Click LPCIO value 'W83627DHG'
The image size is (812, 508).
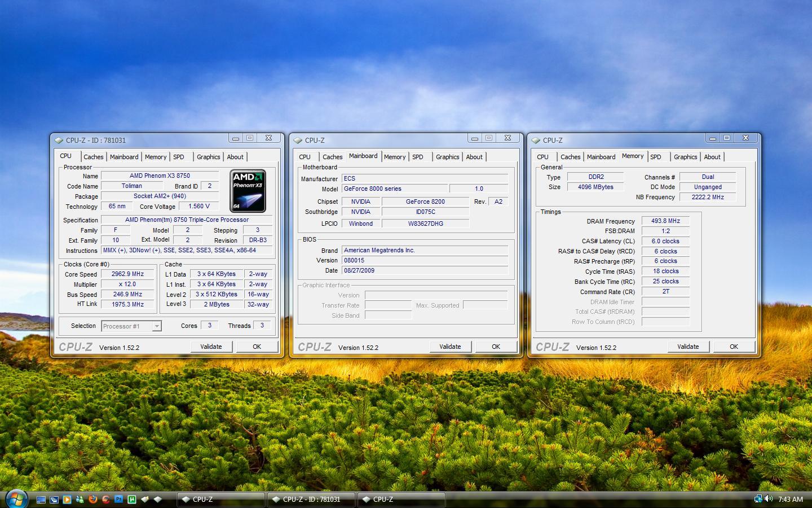(426, 224)
